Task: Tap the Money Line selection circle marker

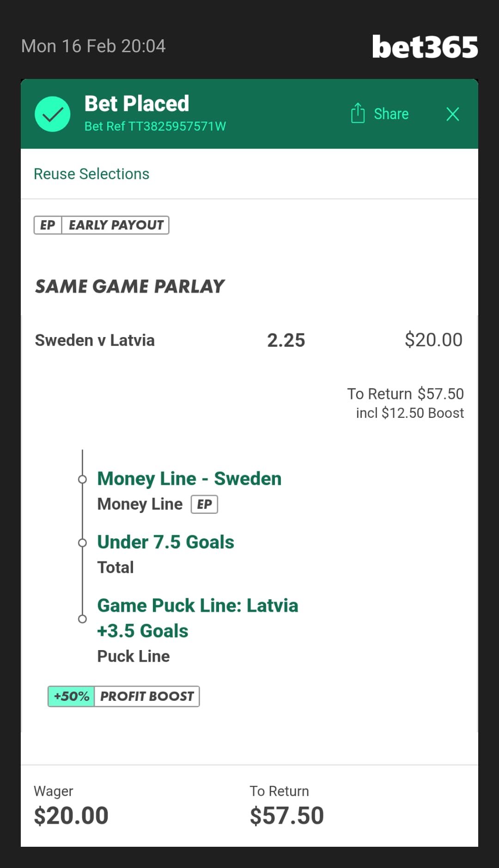Action: point(82,479)
